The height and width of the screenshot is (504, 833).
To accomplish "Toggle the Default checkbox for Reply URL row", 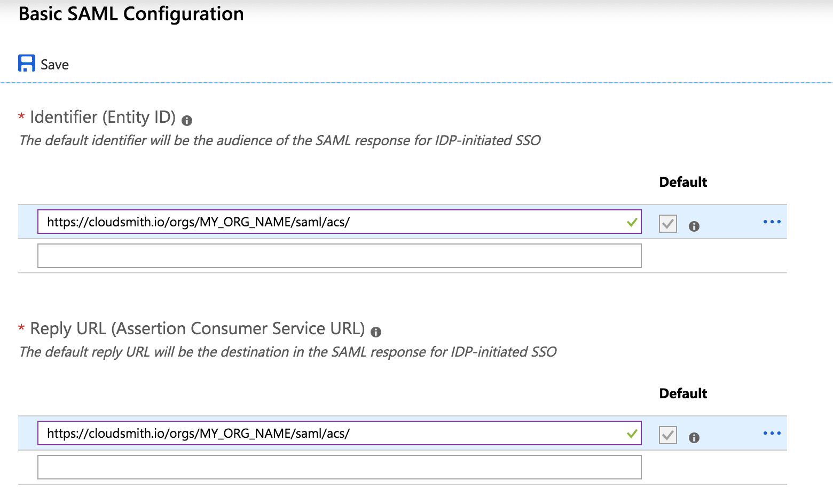I will 668,435.
